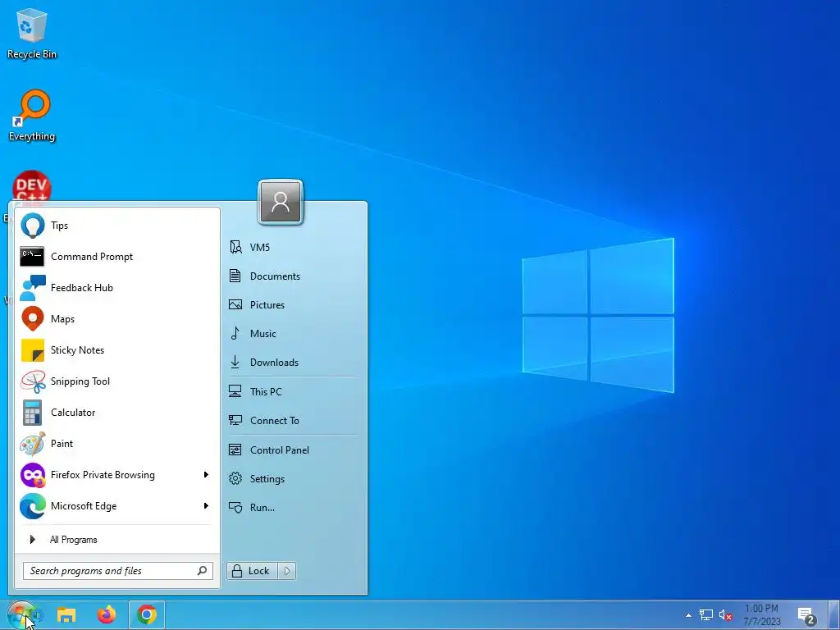This screenshot has width=840, height=630.
Task: Click the network icon in system tray
Action: [706, 615]
